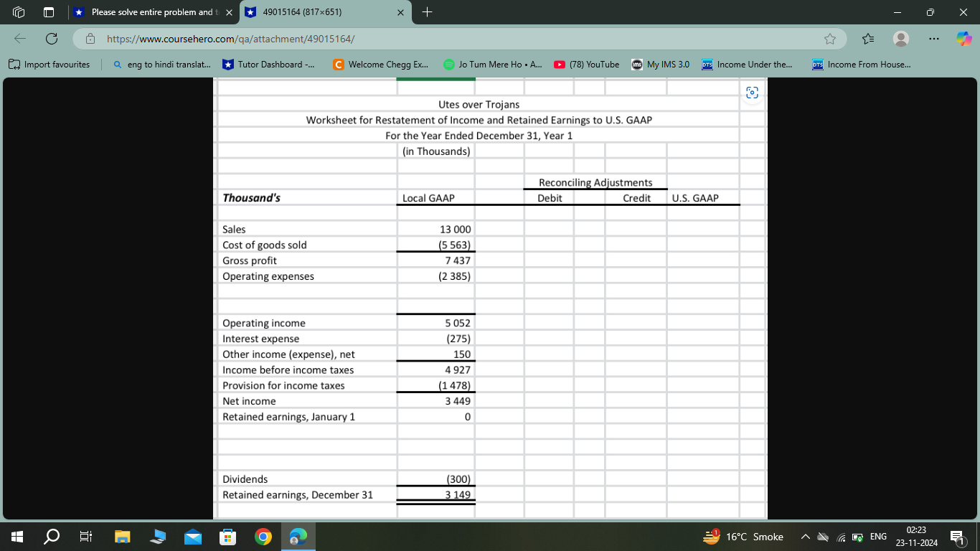Screen dimensions: 980x551
Task: View site information lock icon
Action: point(91,39)
